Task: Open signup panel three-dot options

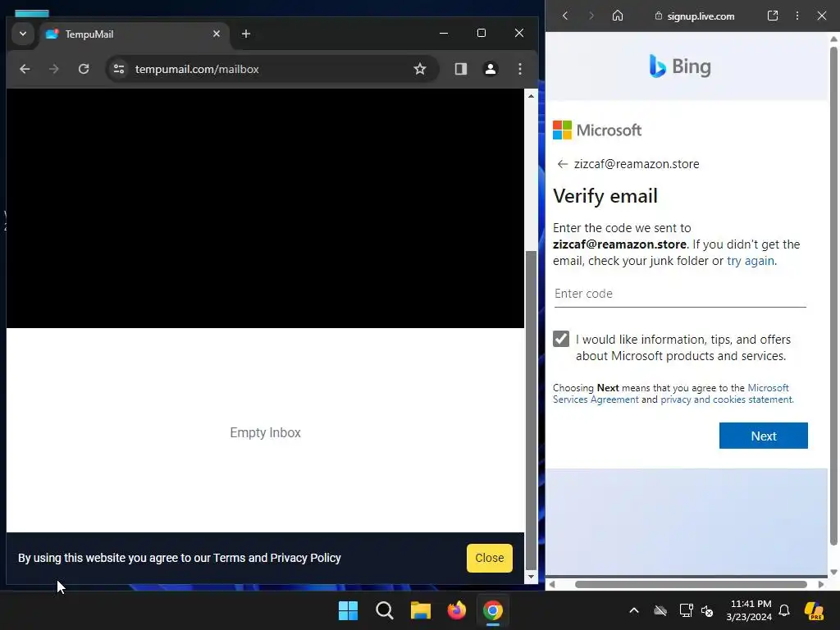Action: point(797,16)
